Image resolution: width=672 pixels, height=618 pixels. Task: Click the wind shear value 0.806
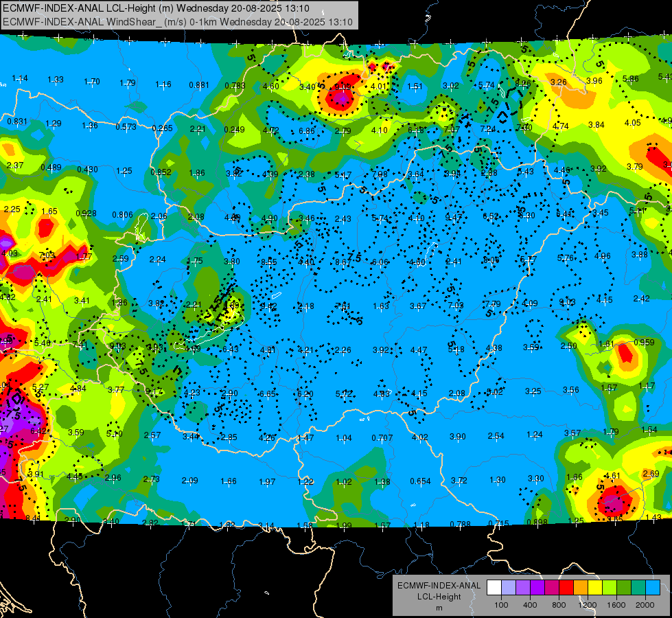(123, 215)
